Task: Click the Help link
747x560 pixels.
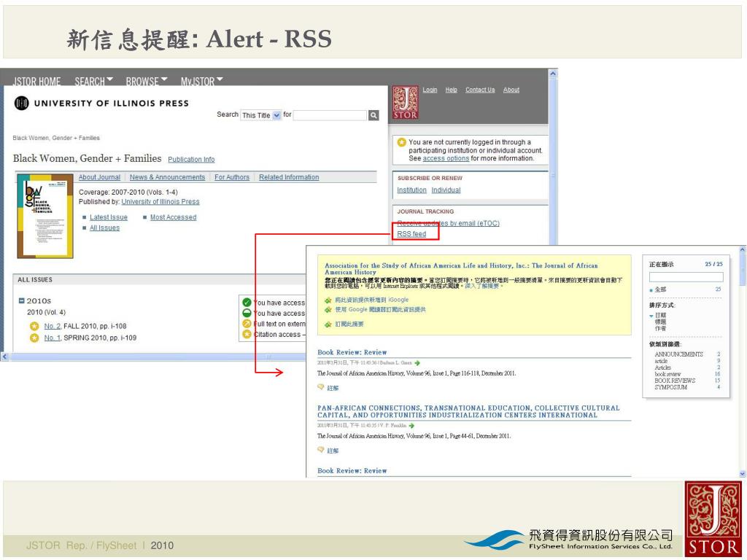Action: [x=451, y=90]
